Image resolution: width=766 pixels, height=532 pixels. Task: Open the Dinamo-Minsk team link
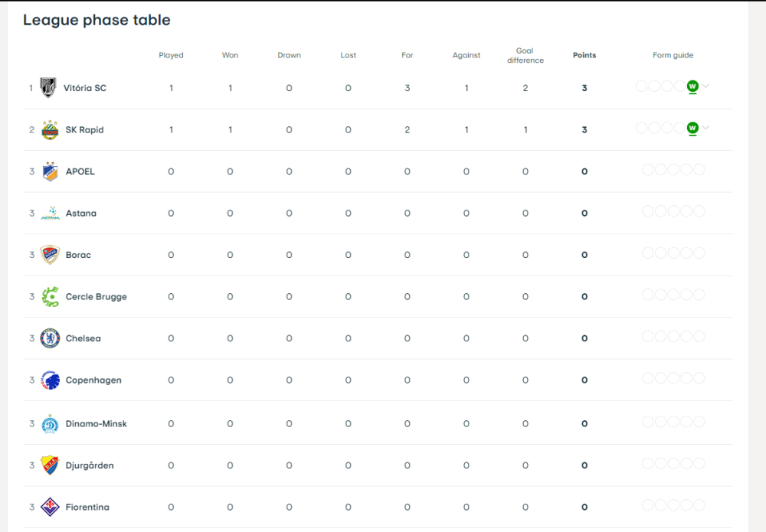[x=96, y=424]
